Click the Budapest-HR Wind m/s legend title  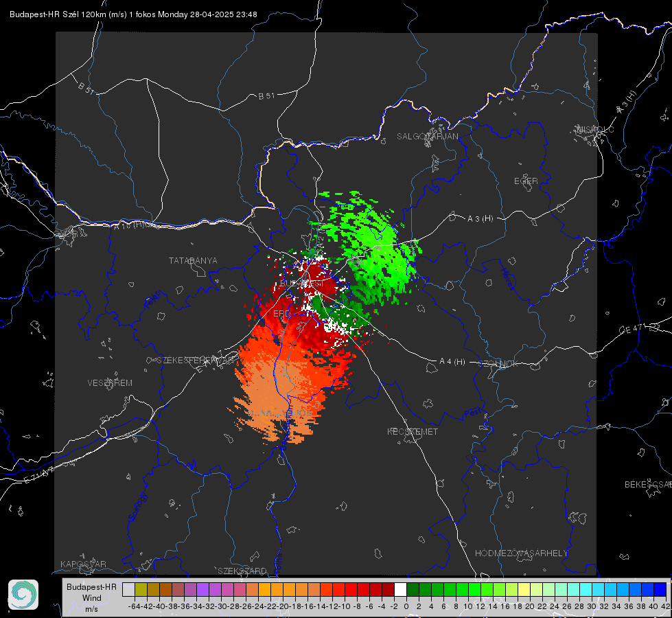92,597
